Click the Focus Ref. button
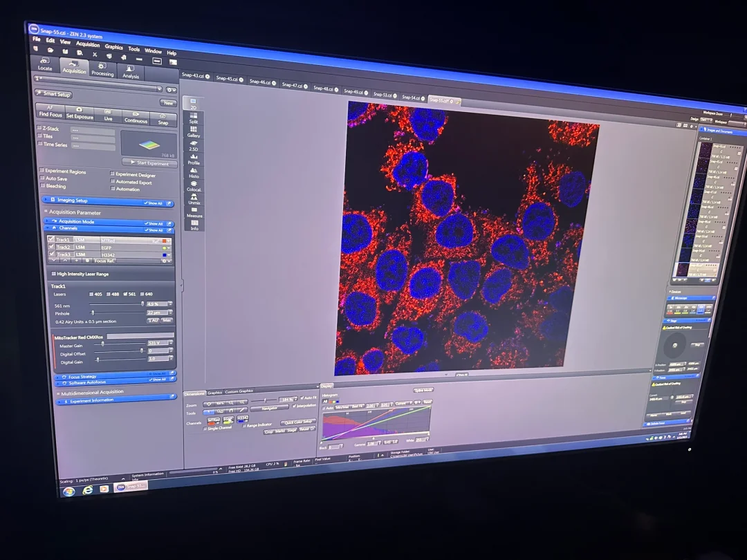The height and width of the screenshot is (560, 747). click(104, 261)
